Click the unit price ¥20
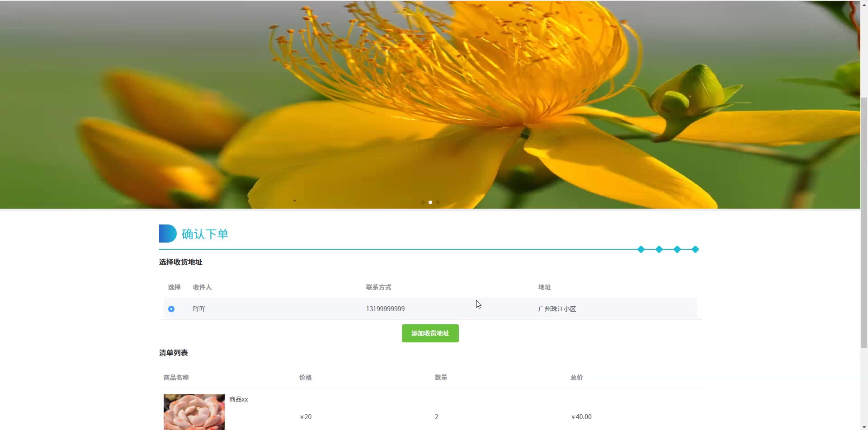Image resolution: width=868 pixels, height=430 pixels. [306, 417]
